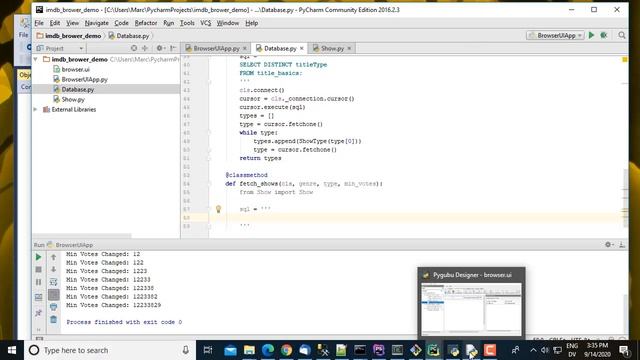Click the intention lightbulb in the editor gutter
The height and width of the screenshot is (360, 640).
click(218, 209)
